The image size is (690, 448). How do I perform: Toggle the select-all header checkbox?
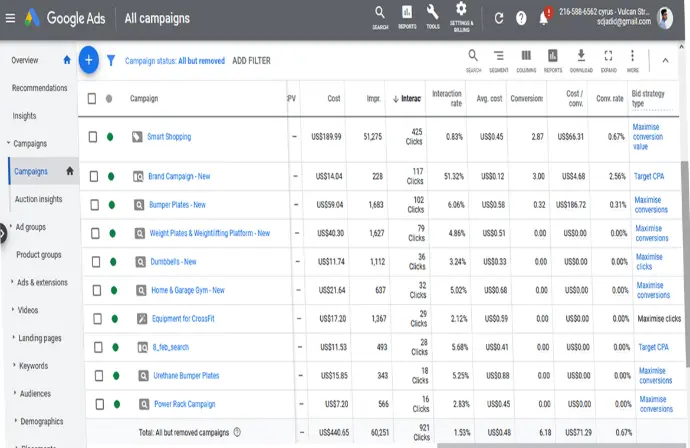(x=92, y=98)
